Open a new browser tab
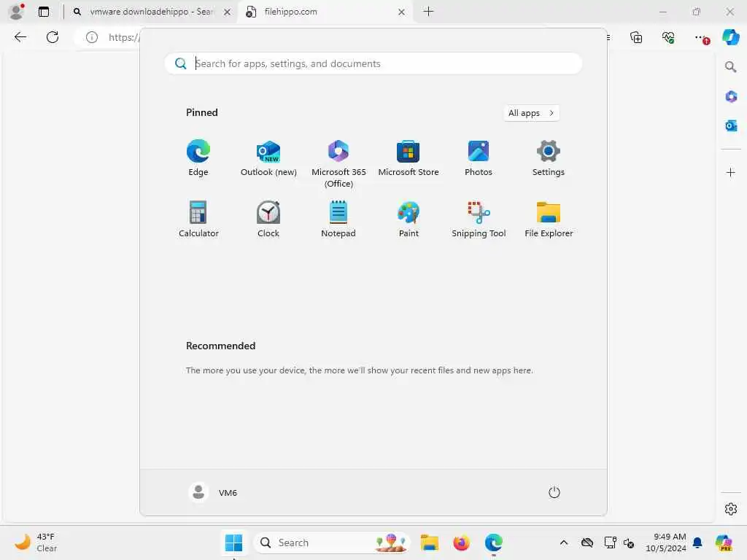The image size is (747, 560). pyautogui.click(x=428, y=12)
